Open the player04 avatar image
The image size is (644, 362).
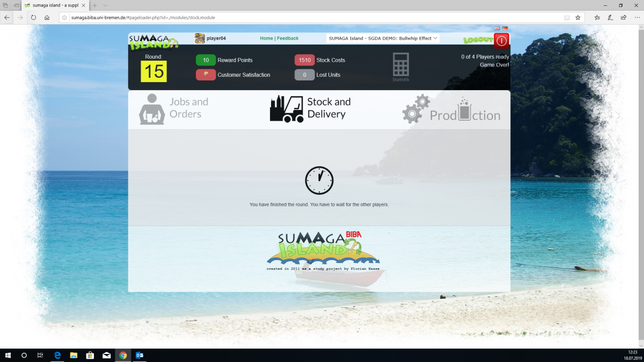(x=200, y=38)
